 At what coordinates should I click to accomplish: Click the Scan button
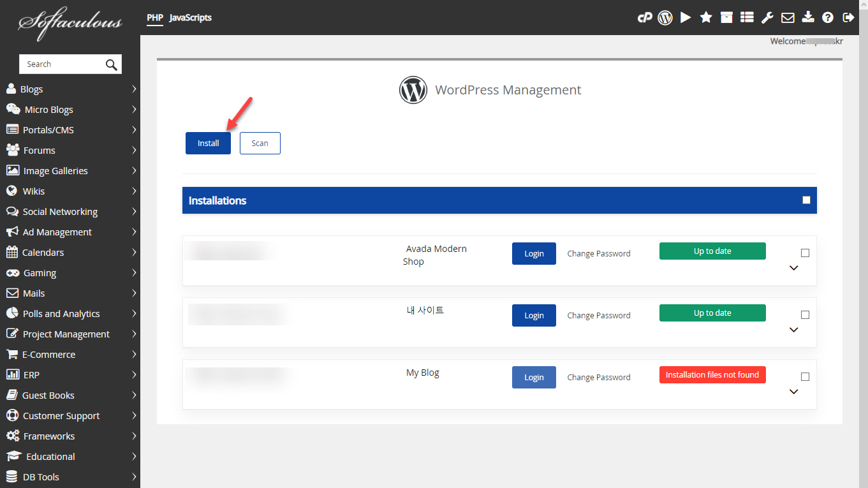[260, 143]
